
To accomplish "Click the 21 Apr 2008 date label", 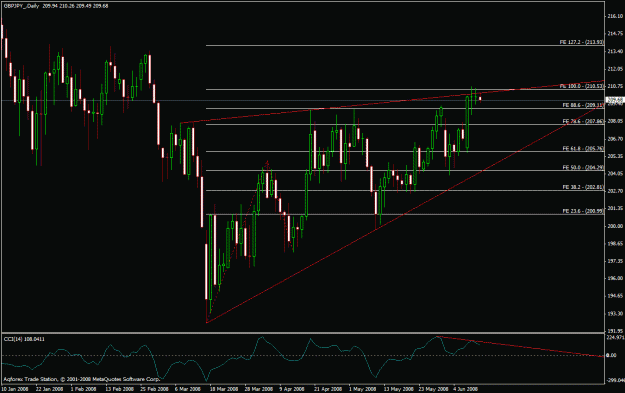I will 328,389.
